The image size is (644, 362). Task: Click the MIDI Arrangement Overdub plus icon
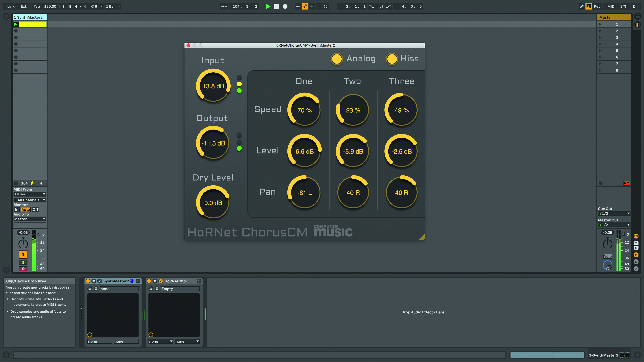tap(298, 7)
